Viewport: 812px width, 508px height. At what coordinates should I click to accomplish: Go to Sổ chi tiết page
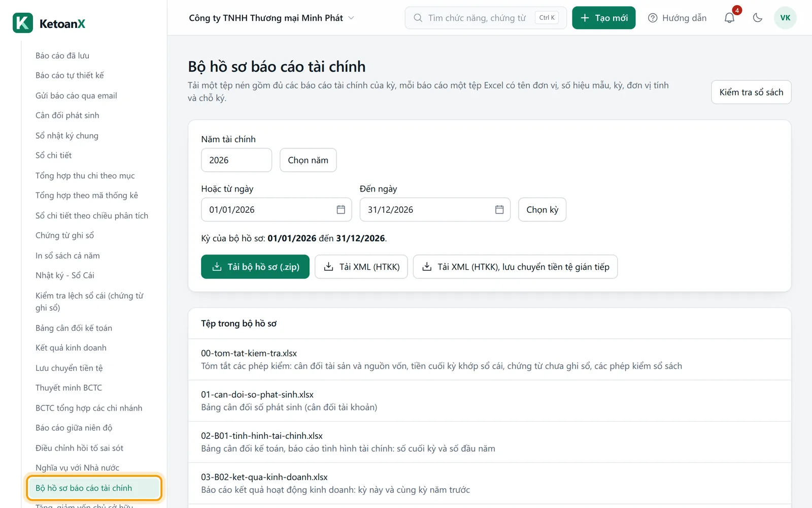54,155
